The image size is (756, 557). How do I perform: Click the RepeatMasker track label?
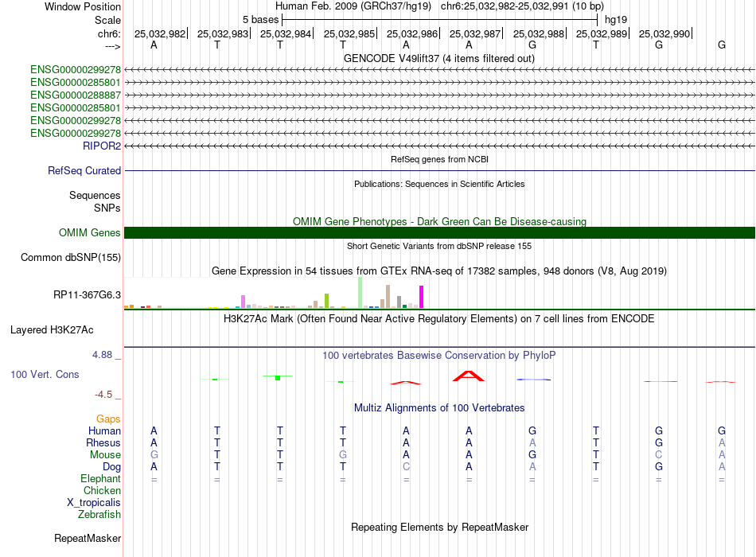coord(88,538)
